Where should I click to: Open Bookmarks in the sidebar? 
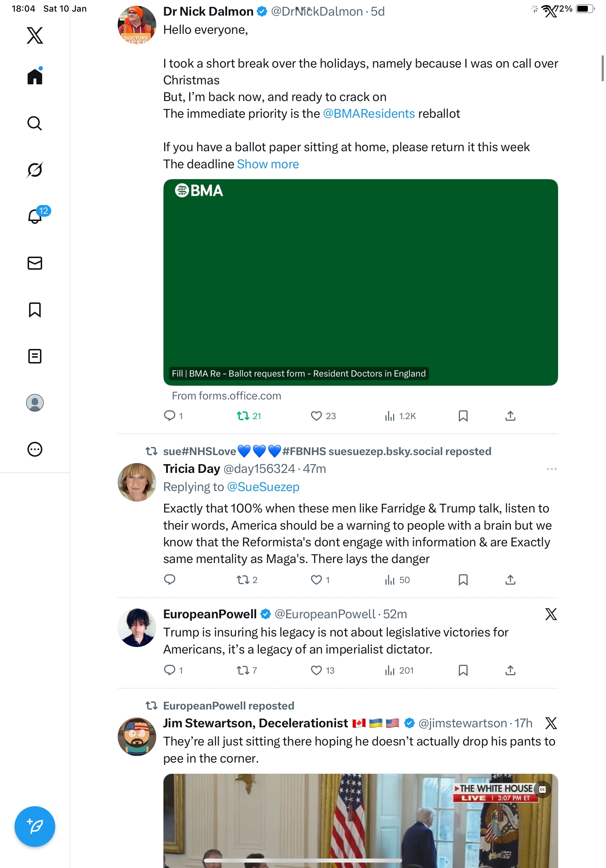point(35,310)
